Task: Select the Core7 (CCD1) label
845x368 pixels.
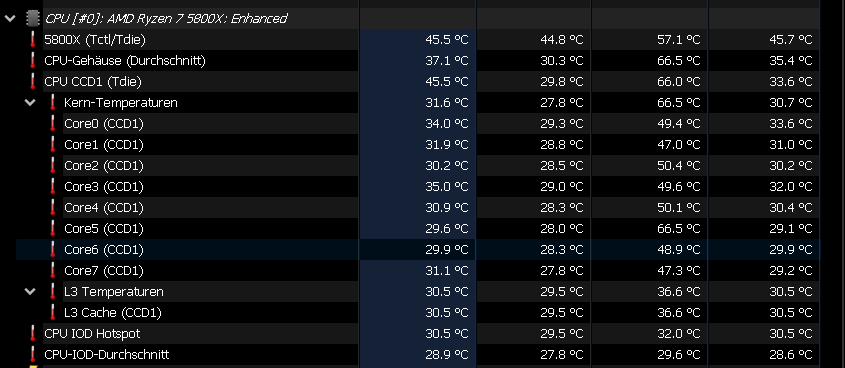Action: click(x=104, y=270)
